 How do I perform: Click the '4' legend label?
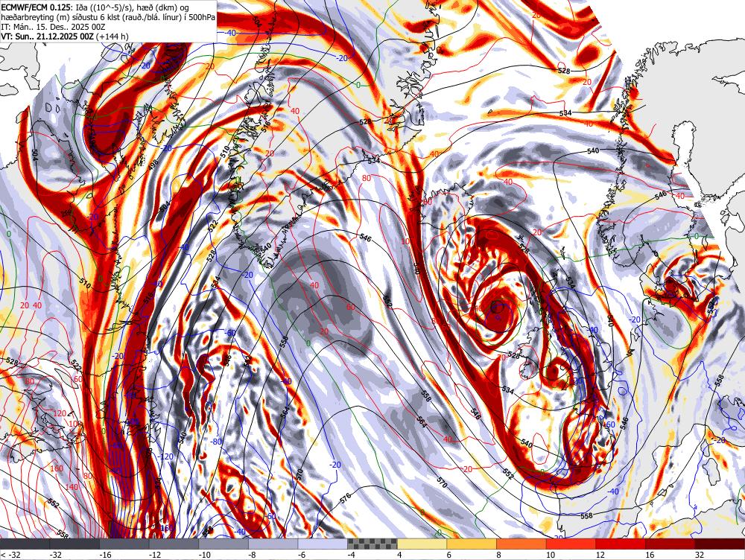(399, 555)
